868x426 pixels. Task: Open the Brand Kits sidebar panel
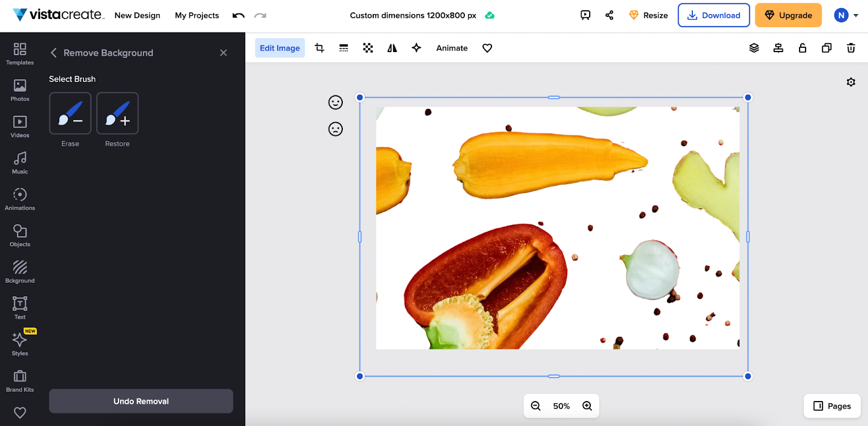pos(20,381)
